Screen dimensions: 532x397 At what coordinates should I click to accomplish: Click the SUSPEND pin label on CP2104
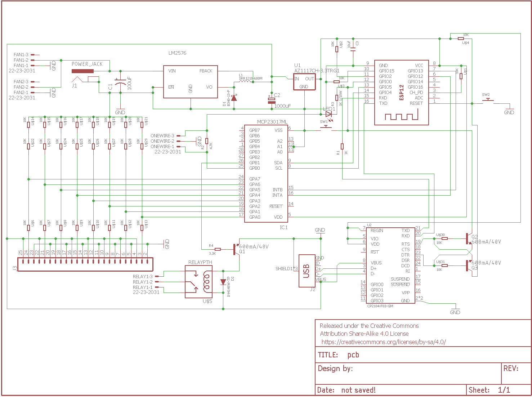(400, 279)
